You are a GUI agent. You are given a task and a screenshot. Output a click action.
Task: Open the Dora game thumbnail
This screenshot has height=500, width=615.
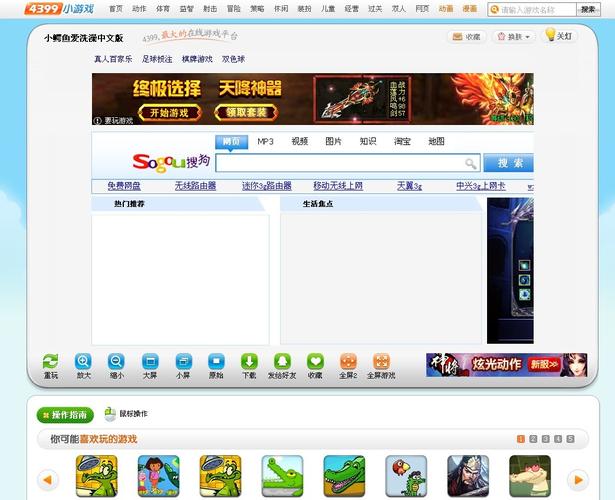click(x=158, y=476)
